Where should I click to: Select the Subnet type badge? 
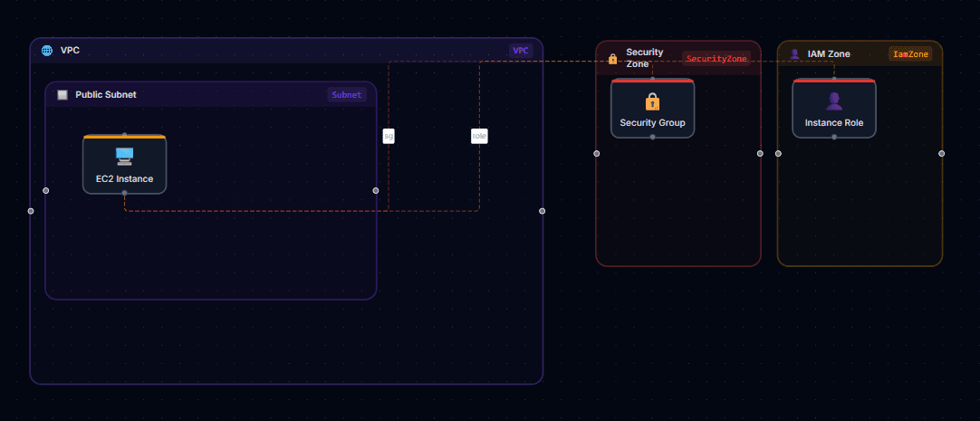[347, 95]
